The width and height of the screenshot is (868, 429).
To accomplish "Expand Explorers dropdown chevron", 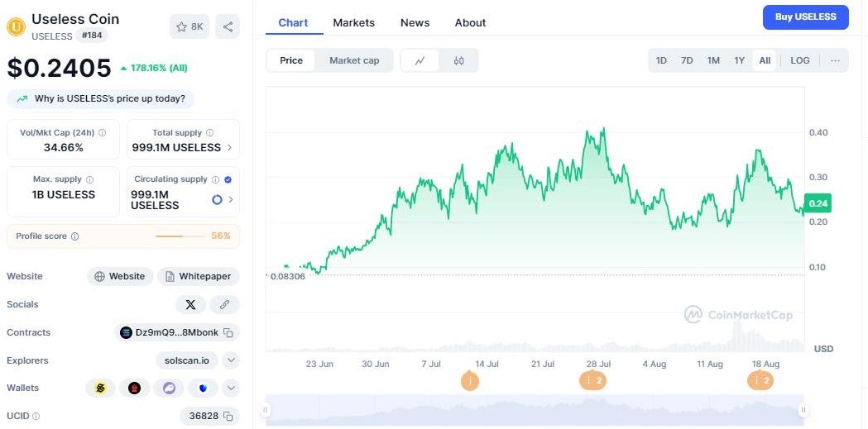I will (231, 360).
